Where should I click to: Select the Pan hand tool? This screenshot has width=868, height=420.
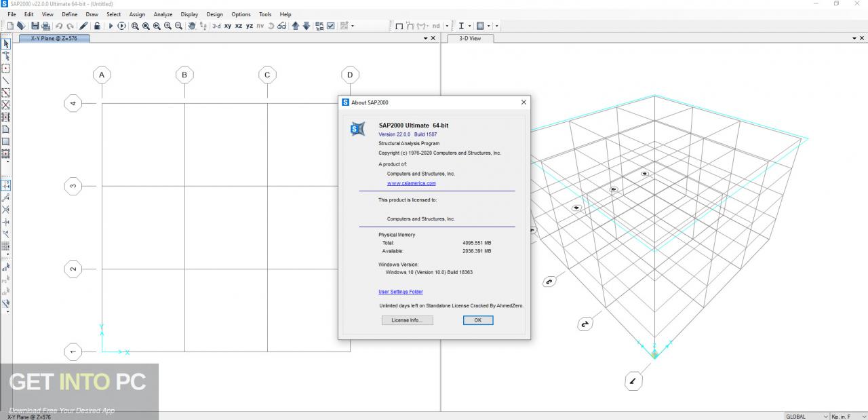coord(192,26)
